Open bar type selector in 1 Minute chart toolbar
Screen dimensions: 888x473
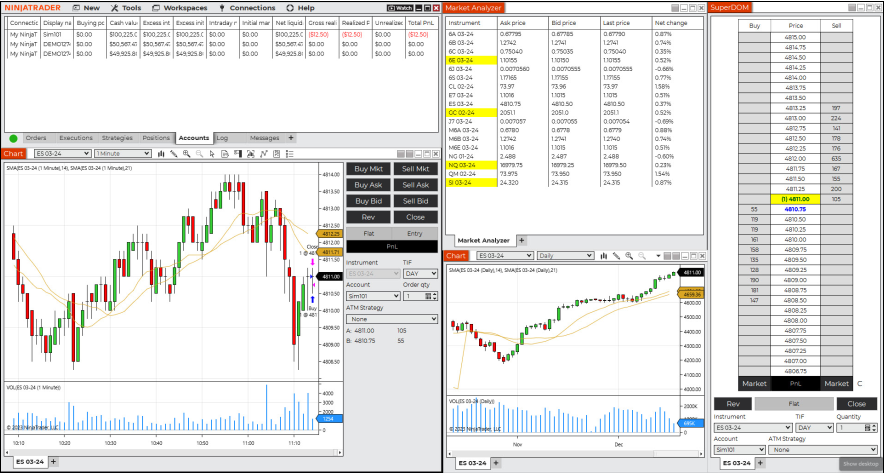[161, 154]
